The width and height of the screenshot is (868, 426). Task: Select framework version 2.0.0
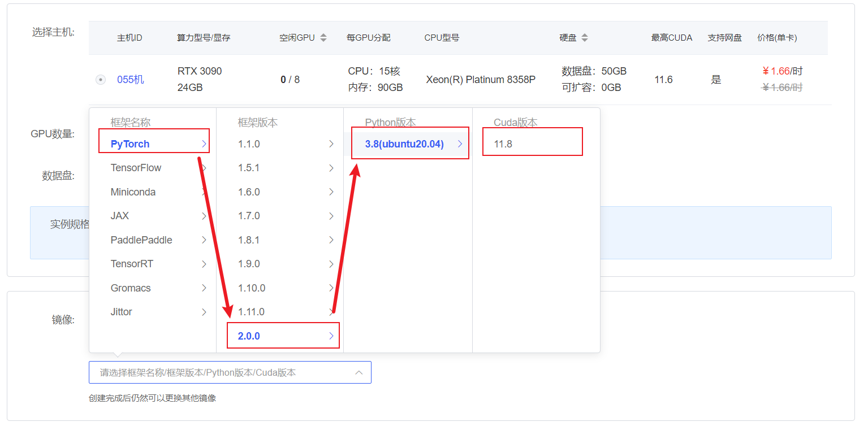(249, 336)
